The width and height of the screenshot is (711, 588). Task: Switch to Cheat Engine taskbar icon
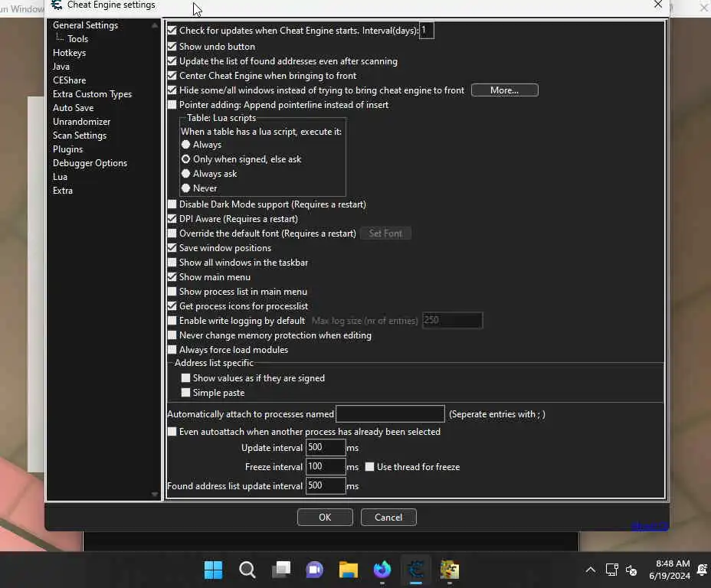[x=416, y=570]
